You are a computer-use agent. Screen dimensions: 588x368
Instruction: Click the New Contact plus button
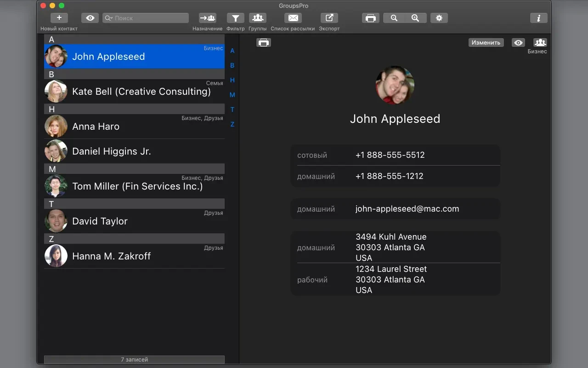point(59,18)
